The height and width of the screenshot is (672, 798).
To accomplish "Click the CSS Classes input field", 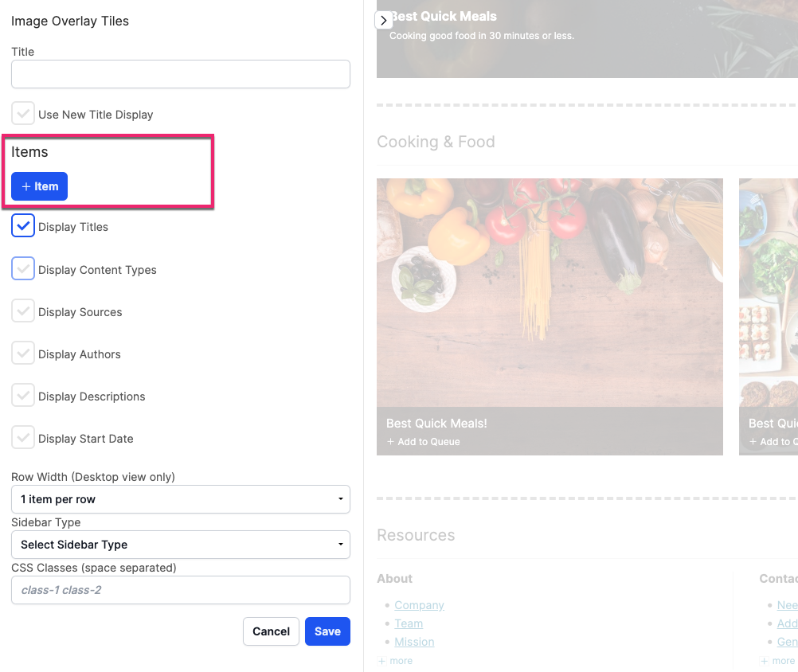I will tap(181, 590).
